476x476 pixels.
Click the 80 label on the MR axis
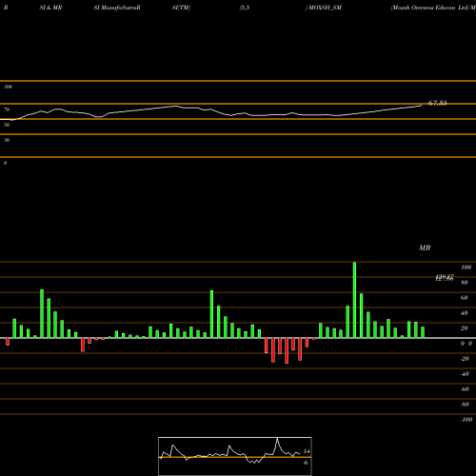click(465, 283)
